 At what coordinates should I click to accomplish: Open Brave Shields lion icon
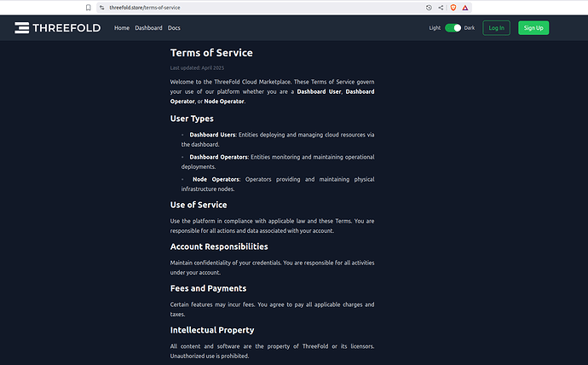[453, 8]
